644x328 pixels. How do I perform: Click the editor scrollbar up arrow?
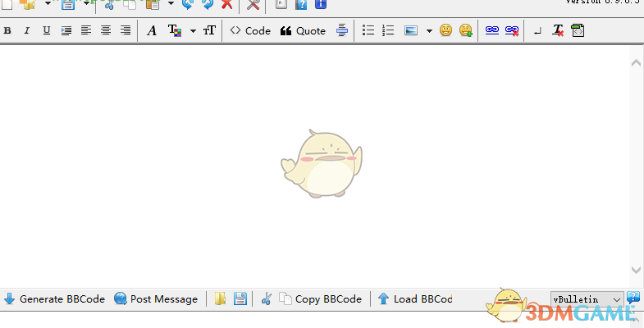pos(636,63)
